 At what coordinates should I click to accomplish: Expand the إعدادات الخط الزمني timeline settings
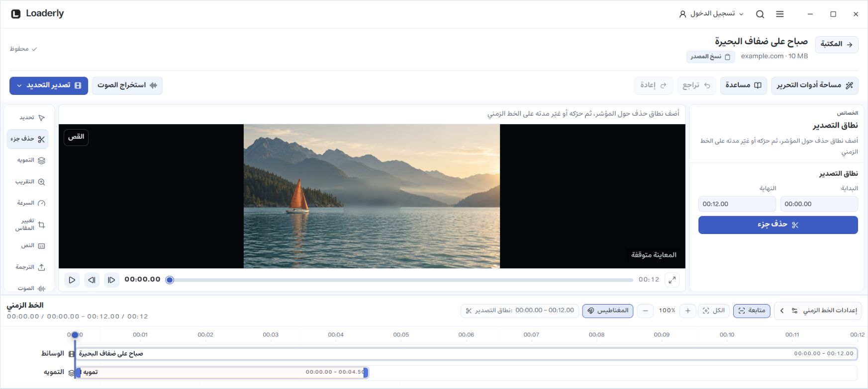tap(818, 311)
